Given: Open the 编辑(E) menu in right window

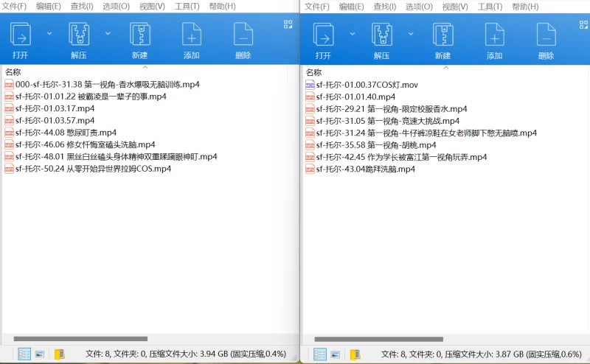Looking at the screenshot, I should coord(352,7).
